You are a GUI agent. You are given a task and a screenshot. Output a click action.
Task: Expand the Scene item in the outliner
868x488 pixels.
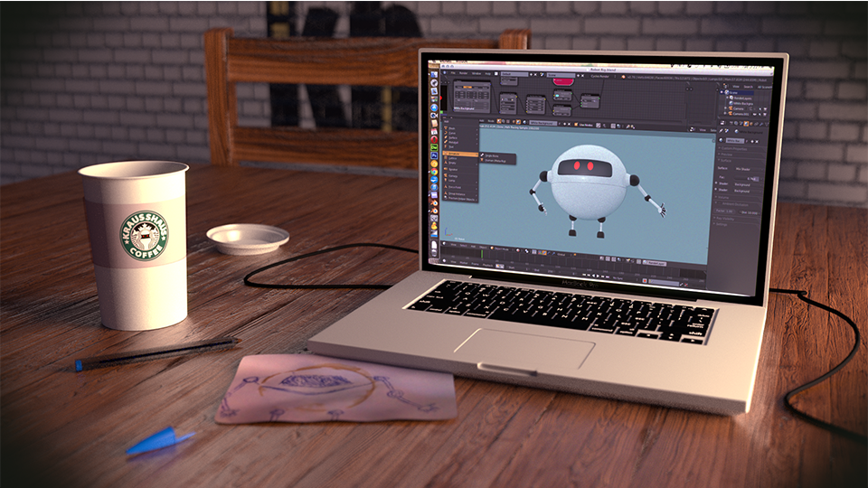[732, 93]
